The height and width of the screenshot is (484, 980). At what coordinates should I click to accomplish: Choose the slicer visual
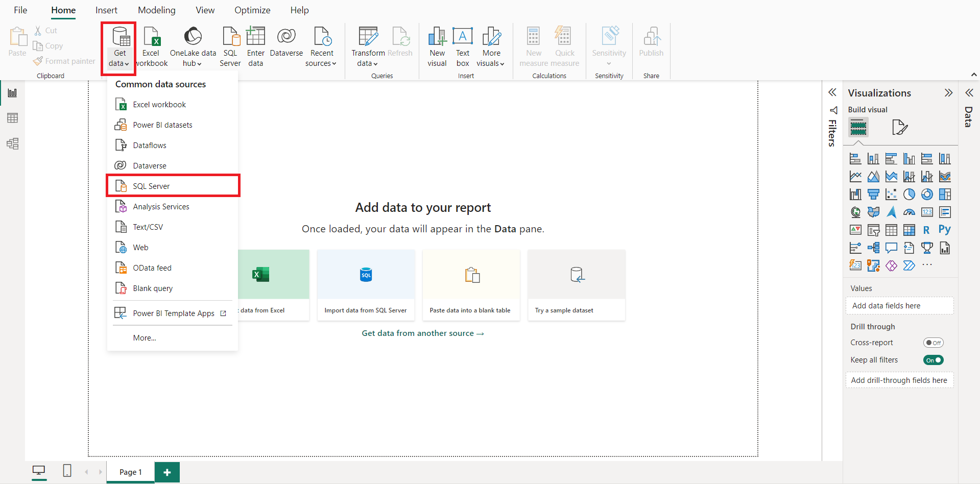[873, 230]
